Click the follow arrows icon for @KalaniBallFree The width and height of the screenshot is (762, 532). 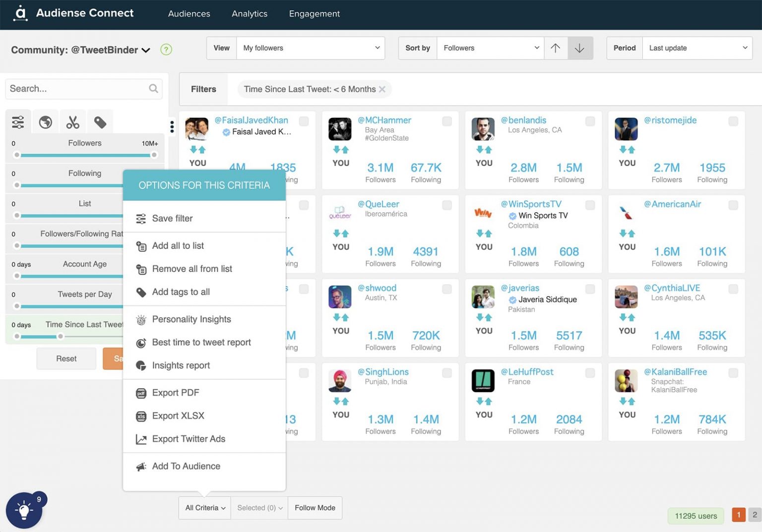(x=627, y=401)
